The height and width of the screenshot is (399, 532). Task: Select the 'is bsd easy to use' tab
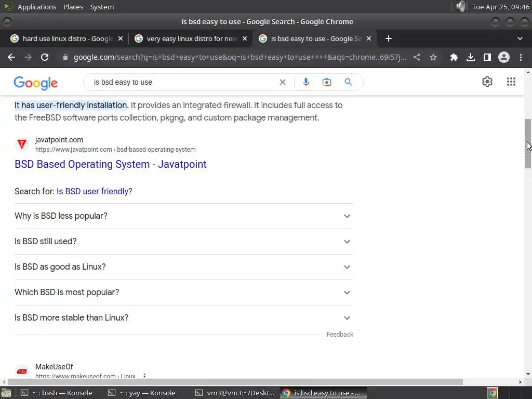314,38
